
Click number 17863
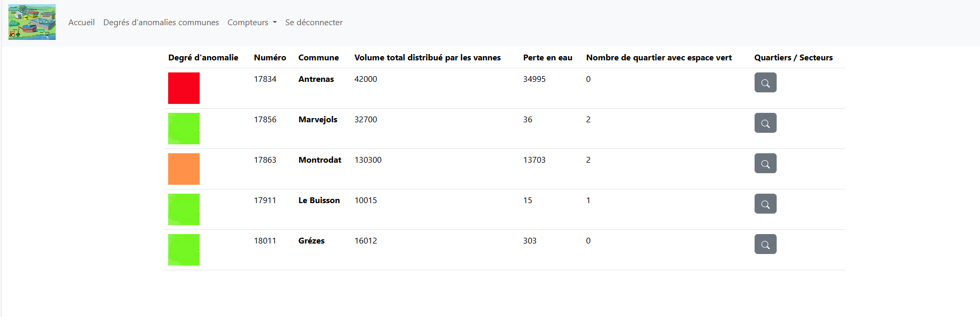click(265, 160)
